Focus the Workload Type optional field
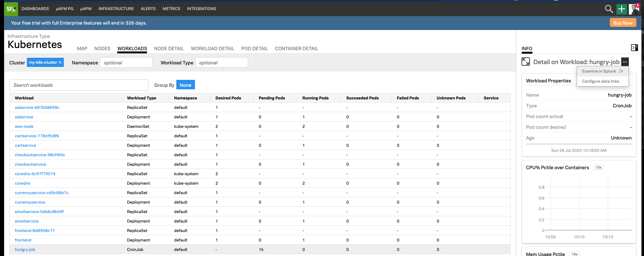Screen dimensions: 644x256 click(222, 63)
